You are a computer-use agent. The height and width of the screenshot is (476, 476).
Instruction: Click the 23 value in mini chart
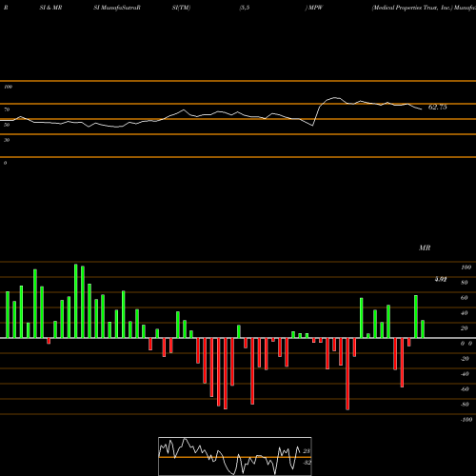(307, 451)
